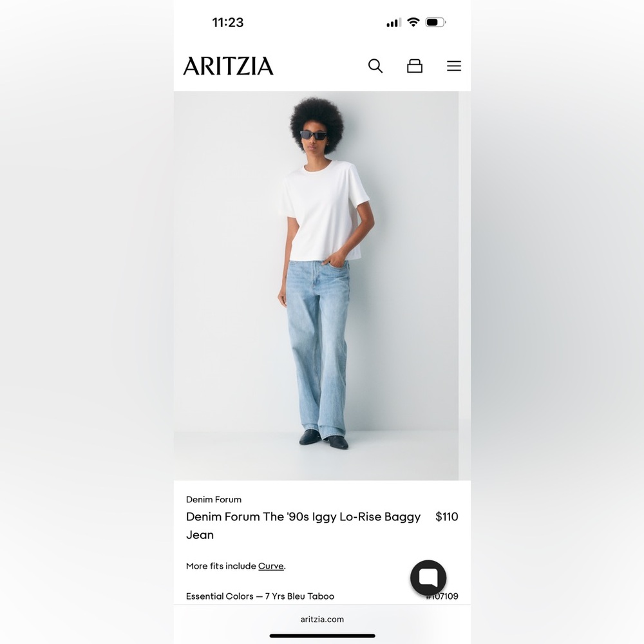Follow the Curve fit link
Viewport: 644px width, 644px height.
271,566
